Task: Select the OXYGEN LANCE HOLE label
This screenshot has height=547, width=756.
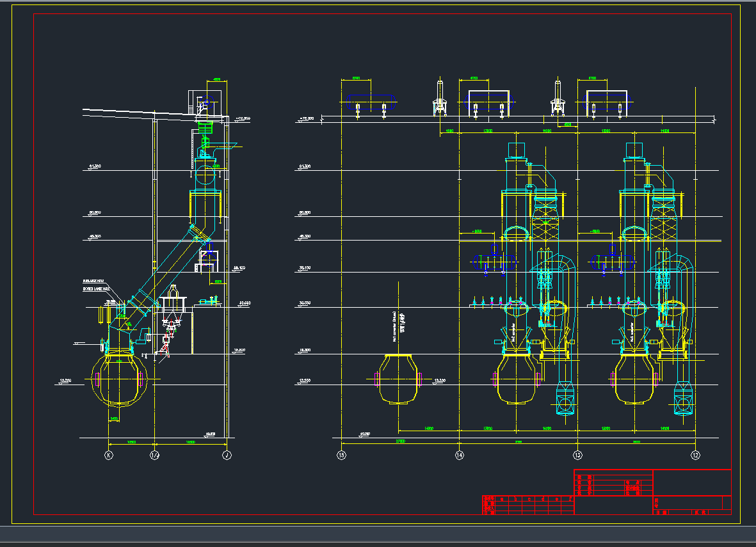Action: tap(96, 289)
